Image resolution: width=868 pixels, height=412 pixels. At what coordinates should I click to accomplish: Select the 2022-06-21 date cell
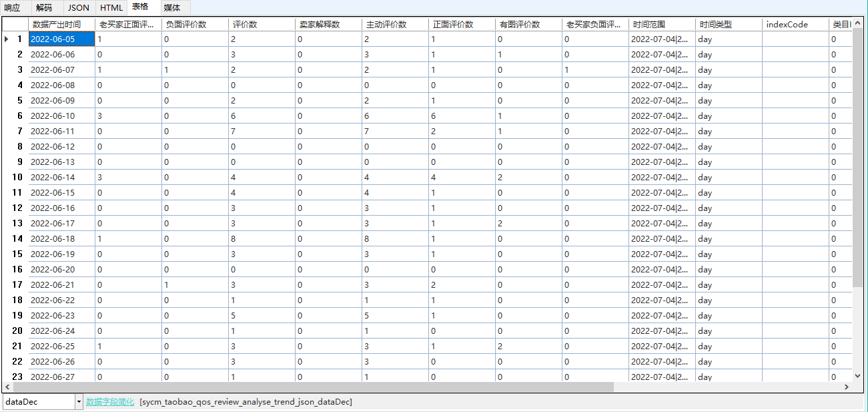click(x=61, y=285)
